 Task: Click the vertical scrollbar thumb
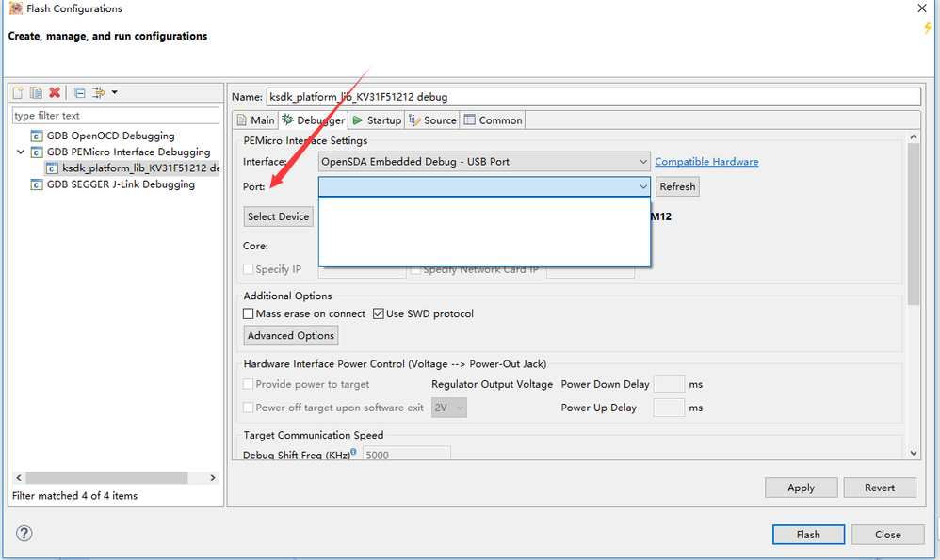[914, 225]
